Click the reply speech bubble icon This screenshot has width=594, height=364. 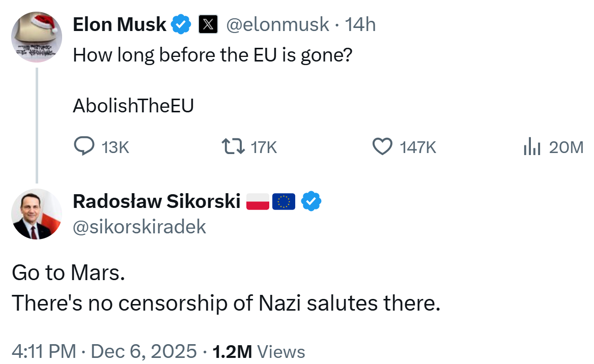[x=84, y=147]
